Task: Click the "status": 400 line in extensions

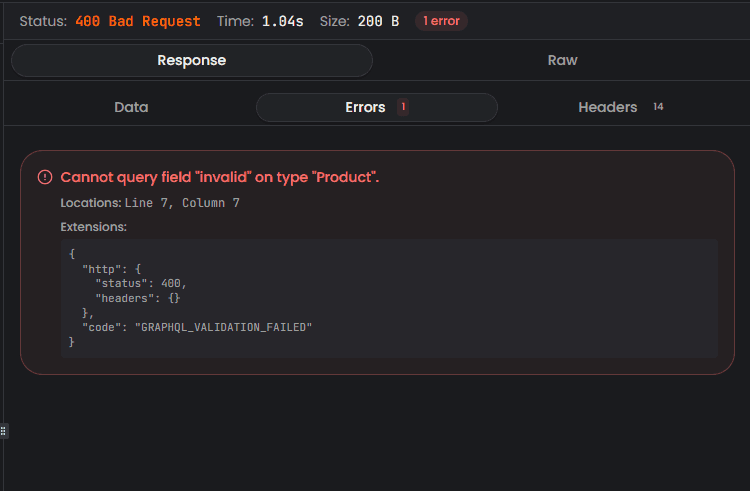Action: coord(141,284)
